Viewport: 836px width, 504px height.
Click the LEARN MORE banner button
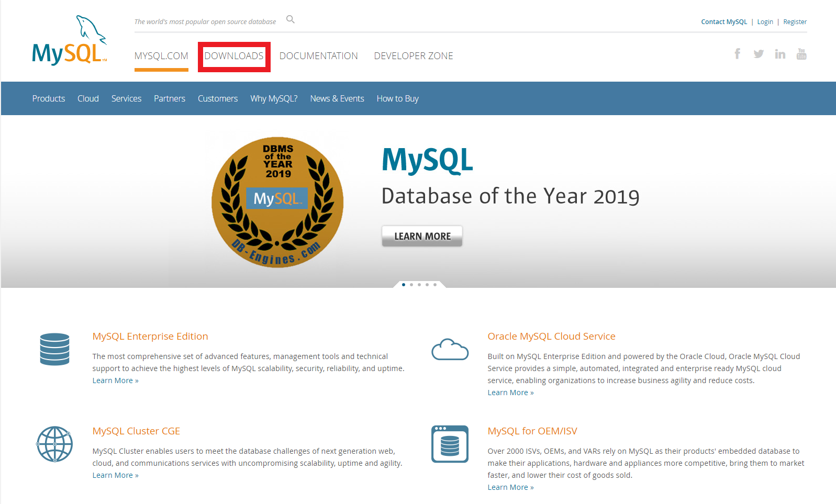(x=422, y=236)
